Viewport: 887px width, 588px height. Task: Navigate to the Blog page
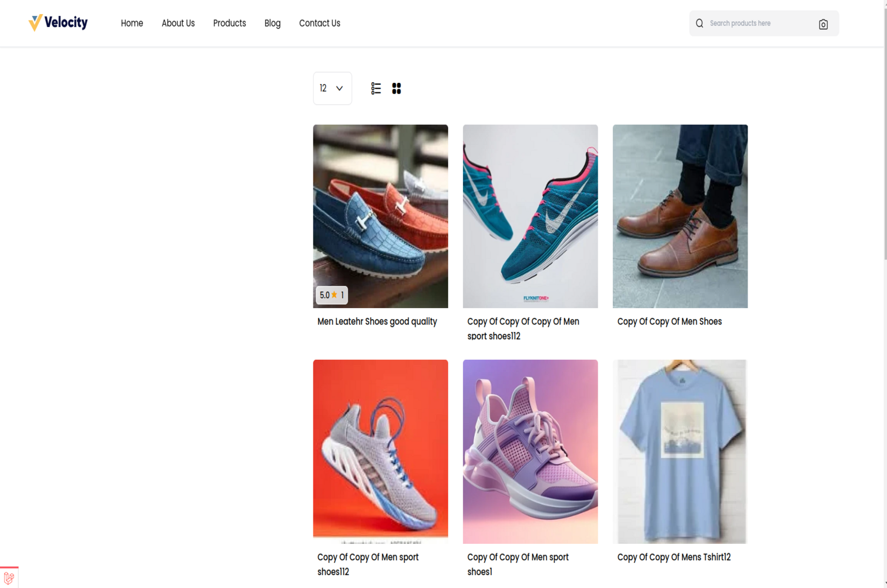272,24
